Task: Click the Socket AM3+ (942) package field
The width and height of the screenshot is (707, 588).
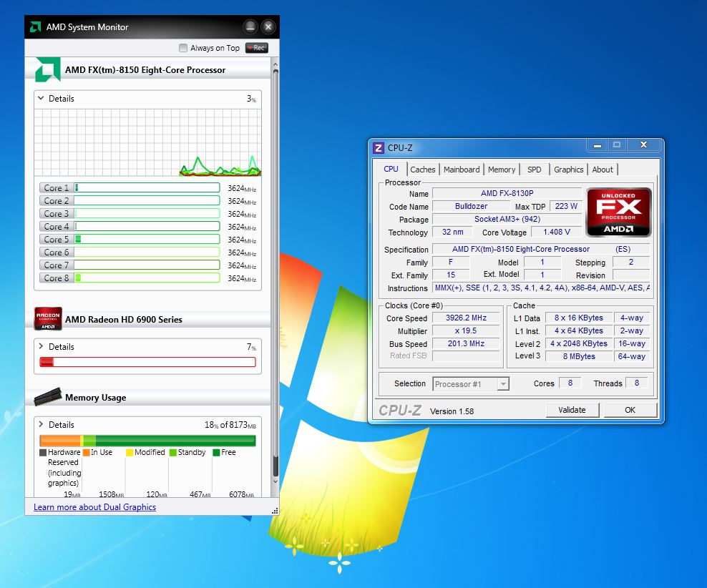Action: tap(507, 219)
